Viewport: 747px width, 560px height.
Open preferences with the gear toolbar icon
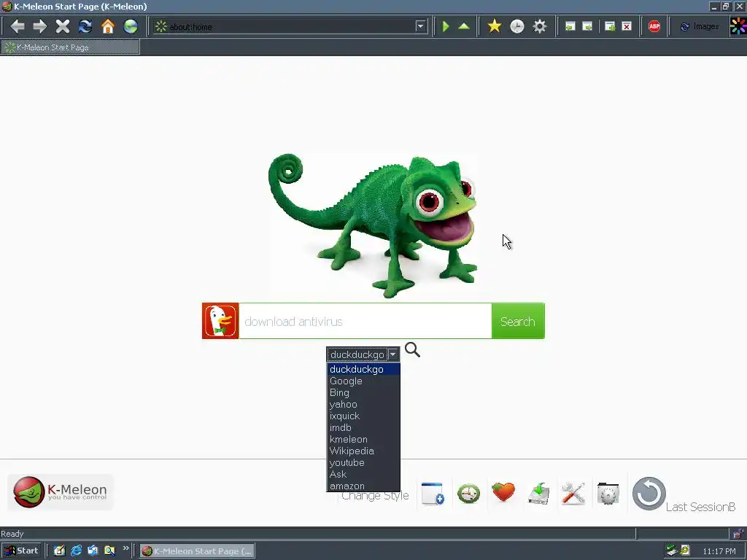540,26
